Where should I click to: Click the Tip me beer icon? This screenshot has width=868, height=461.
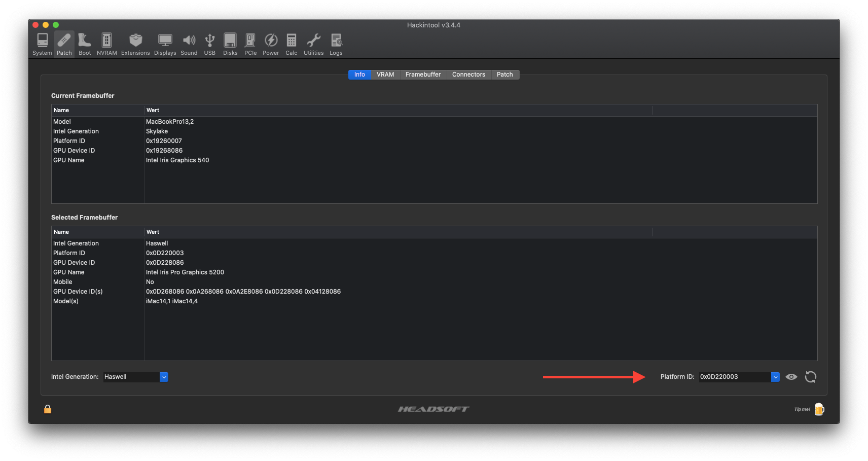pyautogui.click(x=819, y=409)
